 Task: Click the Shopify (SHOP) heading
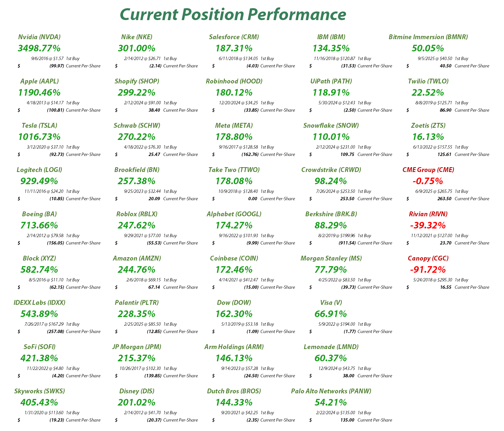[137, 81]
